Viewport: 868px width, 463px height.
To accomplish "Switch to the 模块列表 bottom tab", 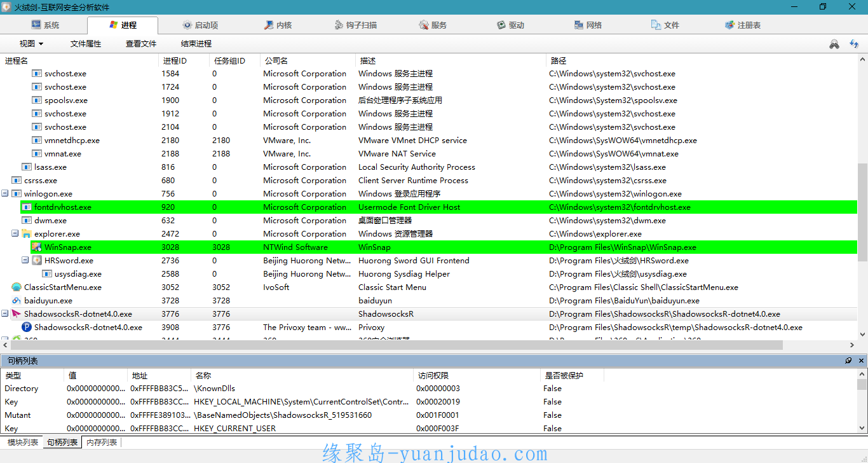I will [x=23, y=442].
